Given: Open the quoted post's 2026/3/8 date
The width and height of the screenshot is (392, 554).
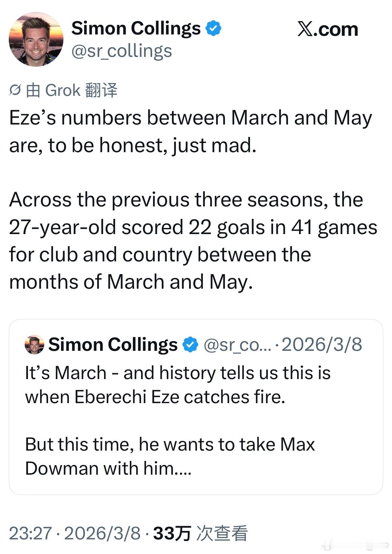Looking at the screenshot, I should pyautogui.click(x=322, y=344).
